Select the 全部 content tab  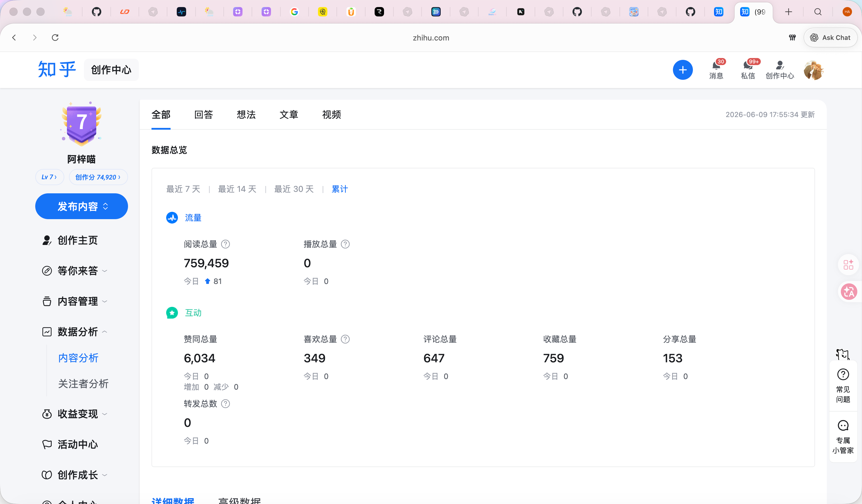pos(161,114)
